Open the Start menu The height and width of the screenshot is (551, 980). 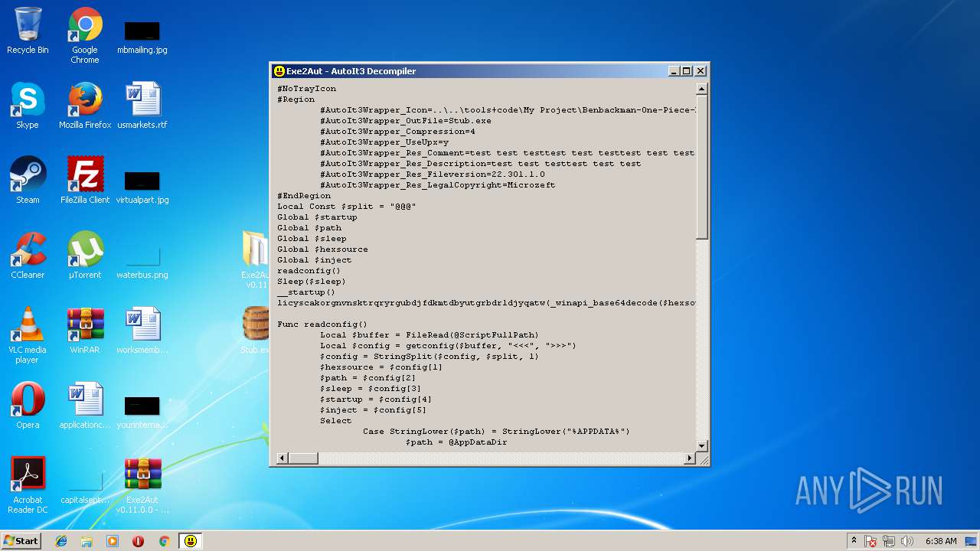[x=21, y=541]
